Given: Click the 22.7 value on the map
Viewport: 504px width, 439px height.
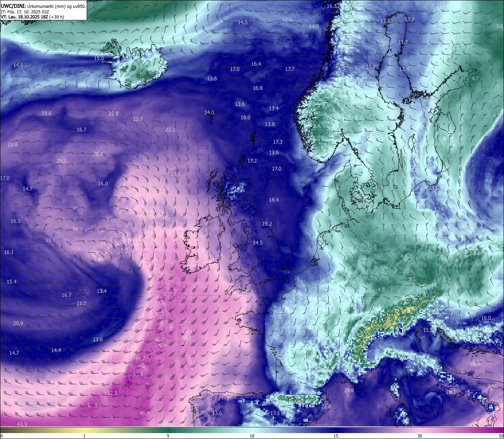Looking at the screenshot, I should (x=138, y=119).
